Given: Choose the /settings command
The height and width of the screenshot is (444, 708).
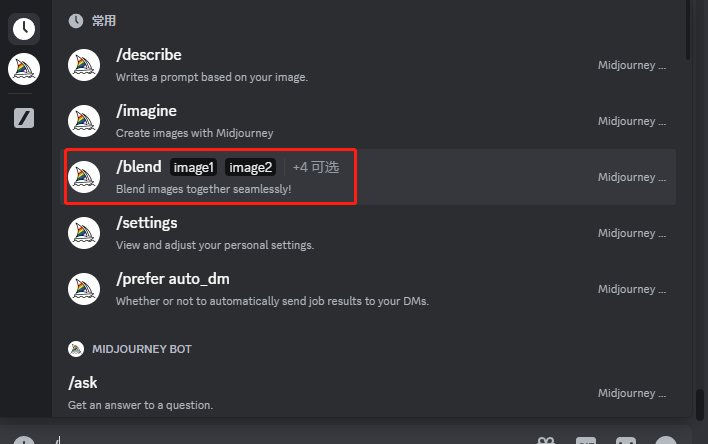Looking at the screenshot, I should point(368,233).
